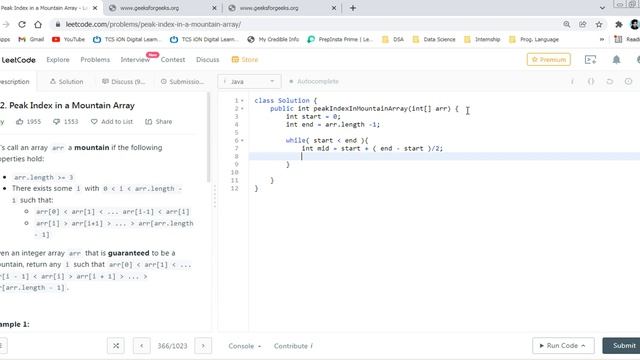The height and width of the screenshot is (360, 640).
Task: Open the Gmail bookmark
Action: click(31, 39)
